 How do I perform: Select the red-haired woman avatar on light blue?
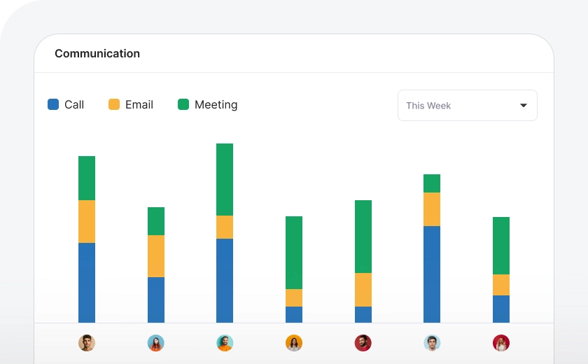tap(155, 343)
